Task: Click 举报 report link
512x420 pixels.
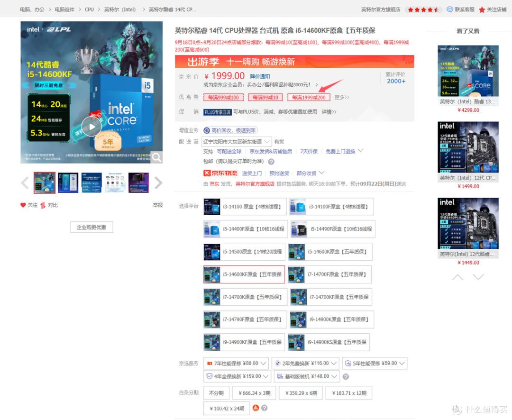Action: [x=158, y=205]
